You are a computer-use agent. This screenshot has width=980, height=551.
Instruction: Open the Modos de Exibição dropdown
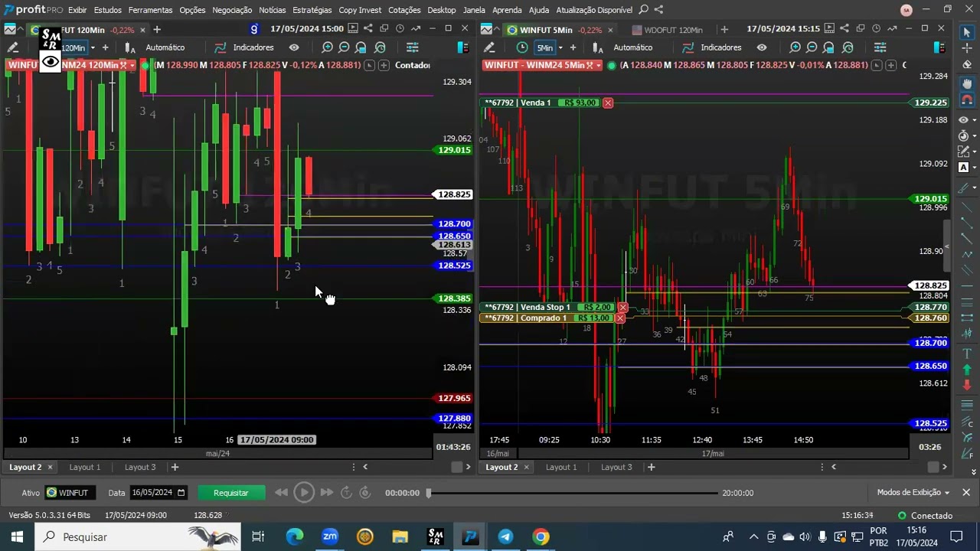click(913, 492)
